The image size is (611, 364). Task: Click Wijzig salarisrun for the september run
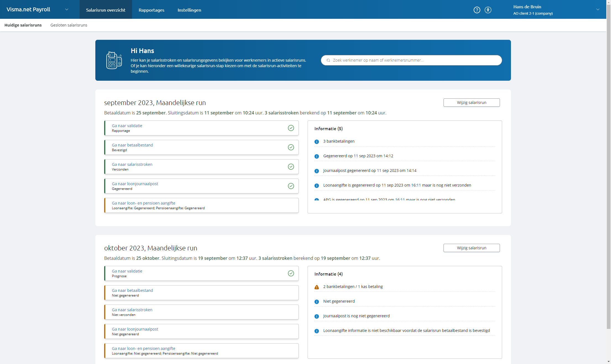[x=471, y=102]
